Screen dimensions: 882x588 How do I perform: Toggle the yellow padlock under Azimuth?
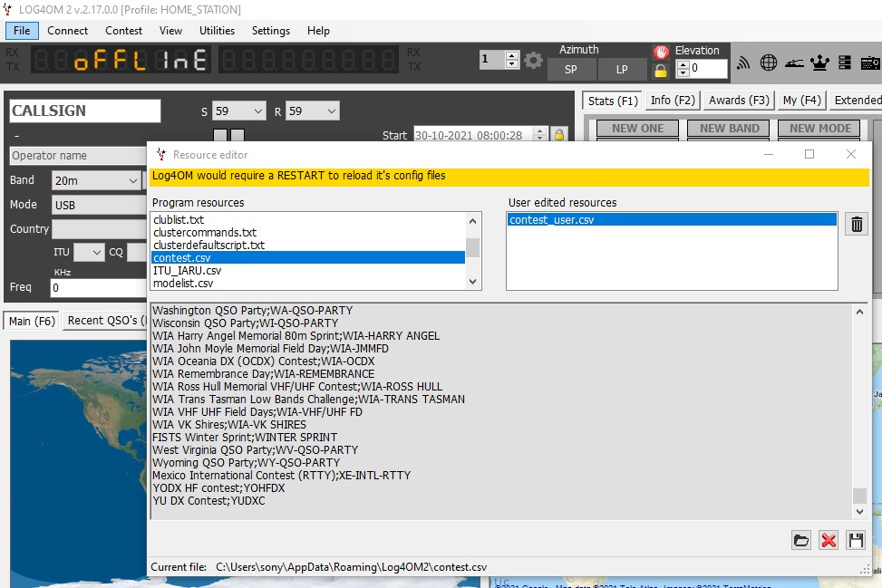pyautogui.click(x=661, y=71)
